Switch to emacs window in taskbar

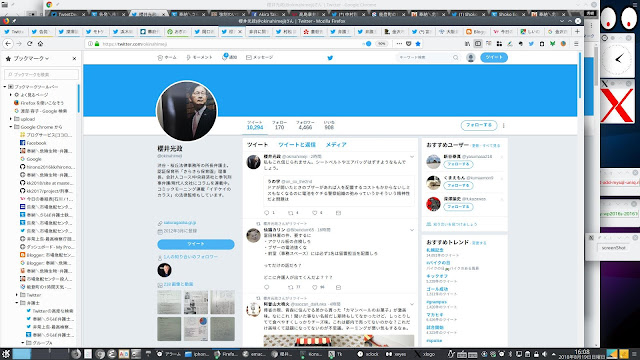[254, 354]
